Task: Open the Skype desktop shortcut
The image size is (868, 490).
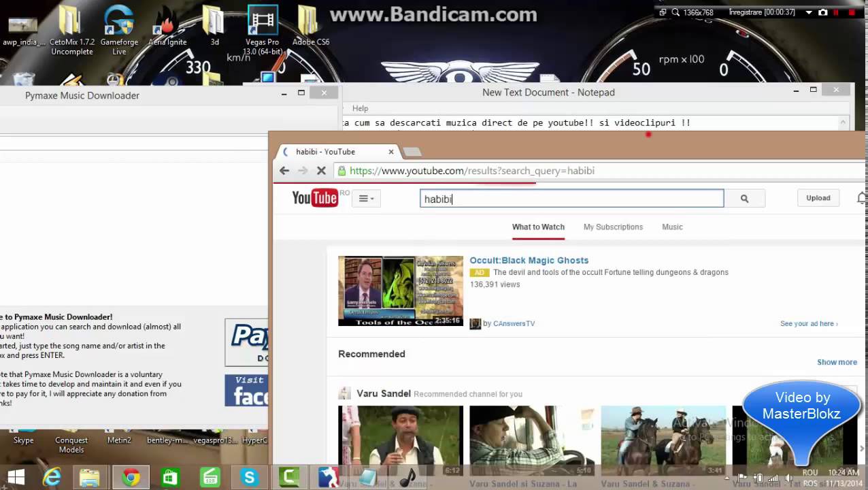Action: [x=23, y=440]
